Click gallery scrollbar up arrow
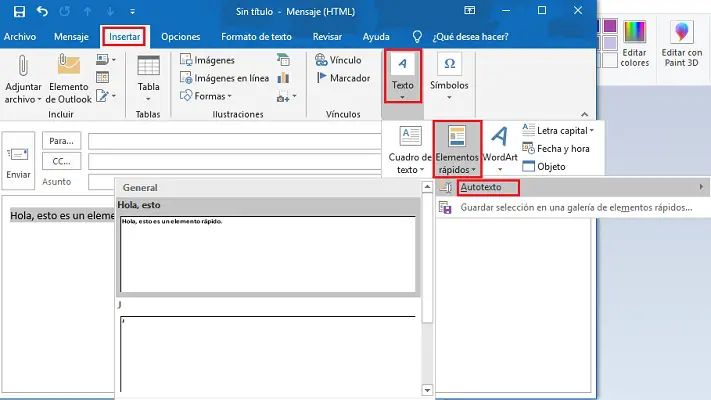Viewport: 711px width, 400px height. pyautogui.click(x=427, y=187)
